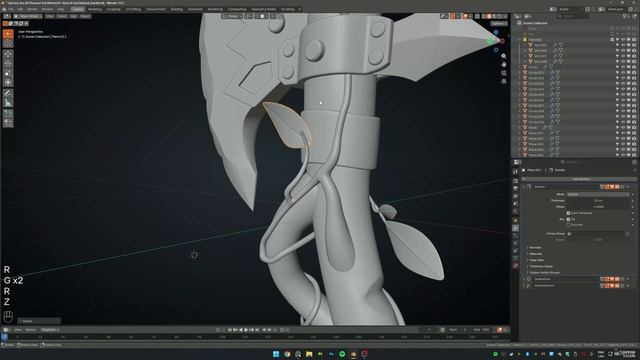
Task: Select the Measure tool
Action: pos(8,103)
